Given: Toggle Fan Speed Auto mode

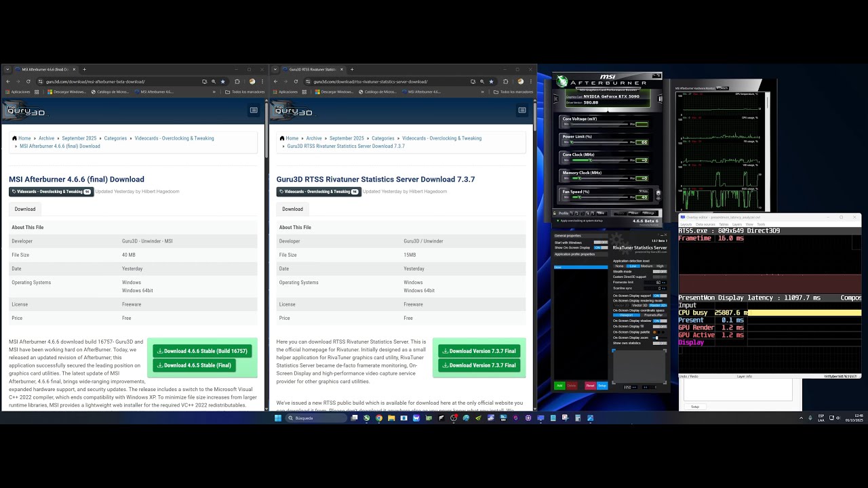Looking at the screenshot, I should (644, 191).
